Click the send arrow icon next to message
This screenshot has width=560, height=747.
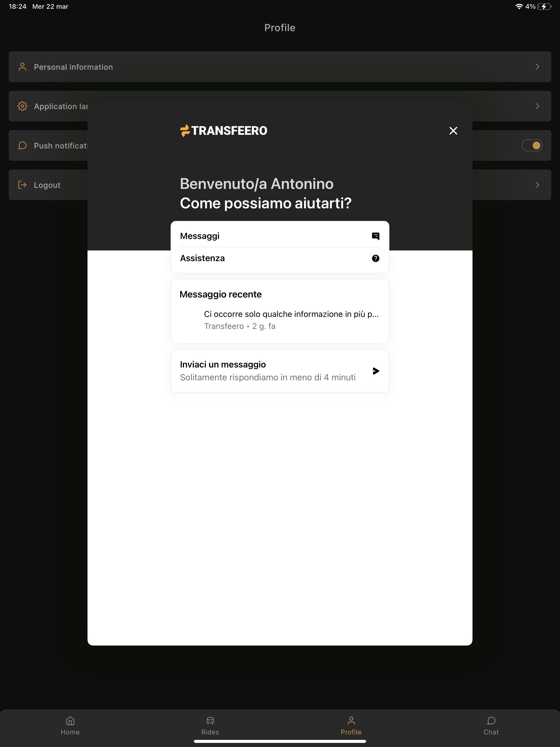(377, 370)
